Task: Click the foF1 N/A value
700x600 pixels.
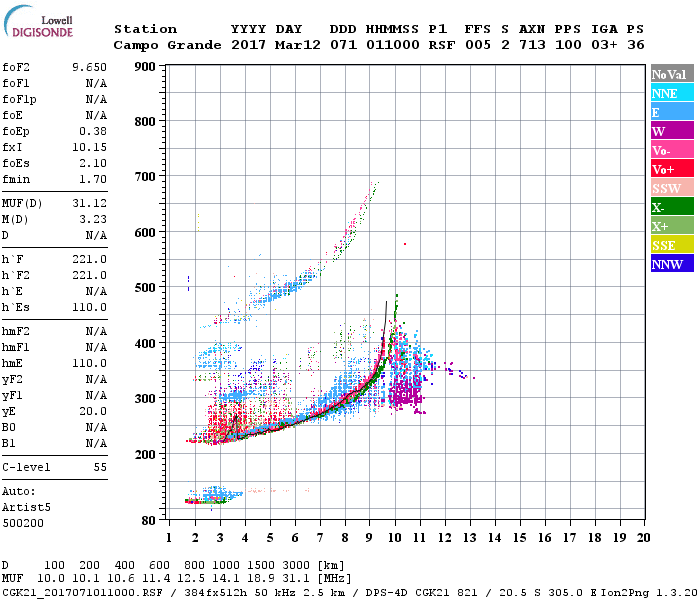Action: point(96,83)
